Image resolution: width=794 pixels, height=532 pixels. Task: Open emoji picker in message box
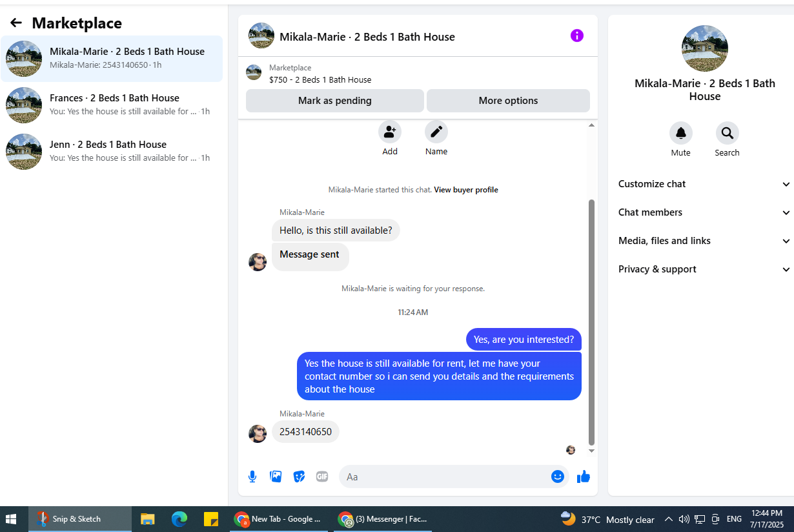point(558,476)
